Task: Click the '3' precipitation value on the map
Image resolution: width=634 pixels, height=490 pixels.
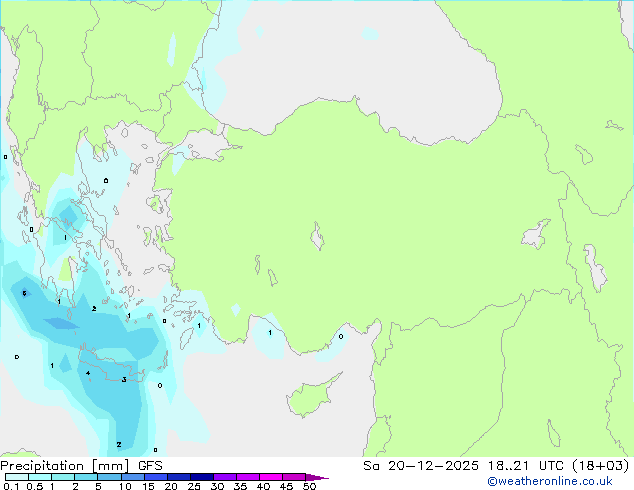Action: click(124, 380)
